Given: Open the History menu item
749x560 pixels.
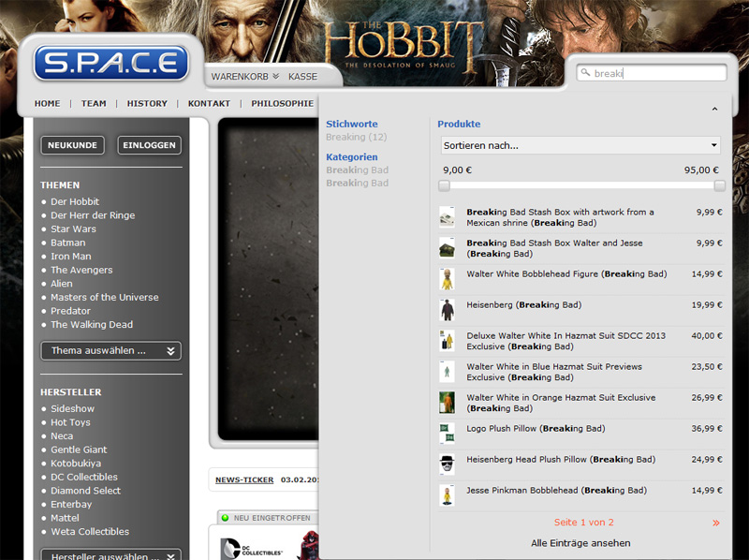Looking at the screenshot, I should (147, 104).
